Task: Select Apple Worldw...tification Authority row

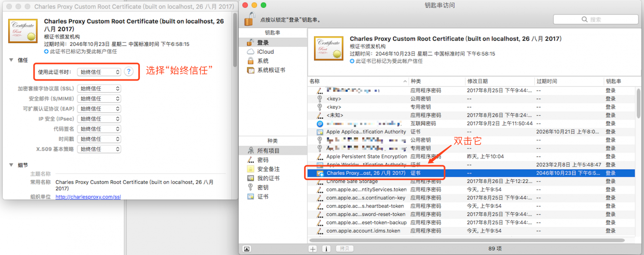Action: pyautogui.click(x=471, y=165)
